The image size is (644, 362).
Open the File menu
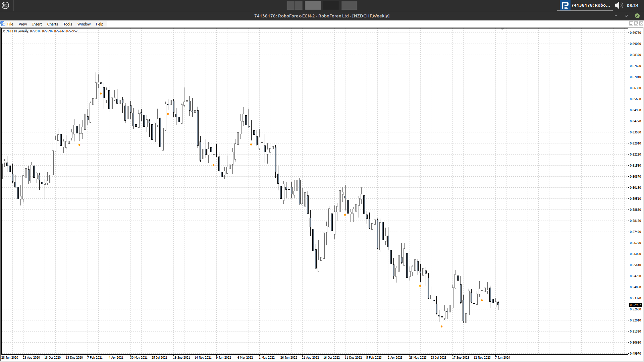point(10,24)
